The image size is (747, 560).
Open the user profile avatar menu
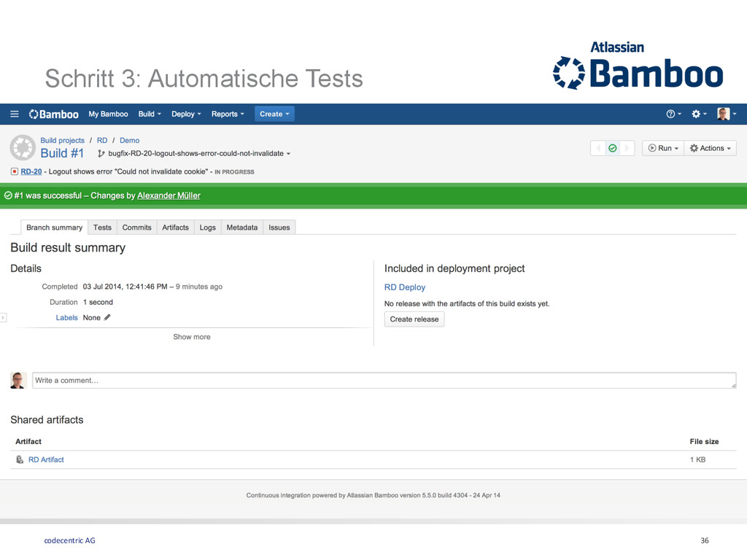727,114
